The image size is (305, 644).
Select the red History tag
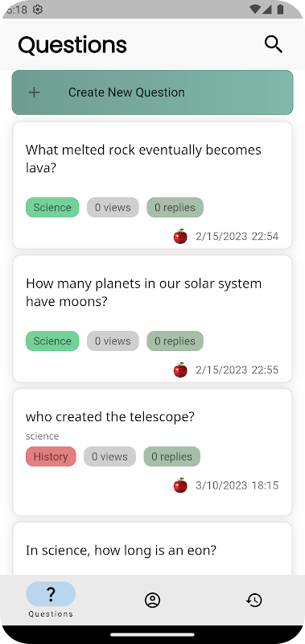[x=51, y=456]
